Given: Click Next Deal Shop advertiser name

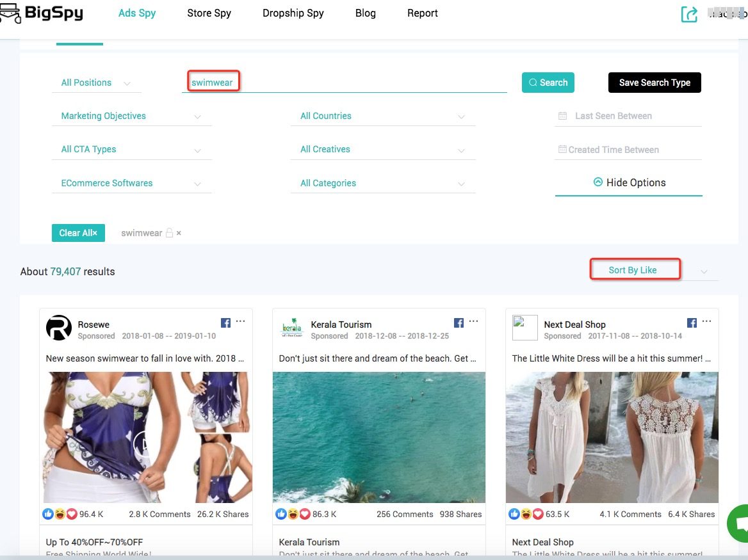Looking at the screenshot, I should coord(575,324).
